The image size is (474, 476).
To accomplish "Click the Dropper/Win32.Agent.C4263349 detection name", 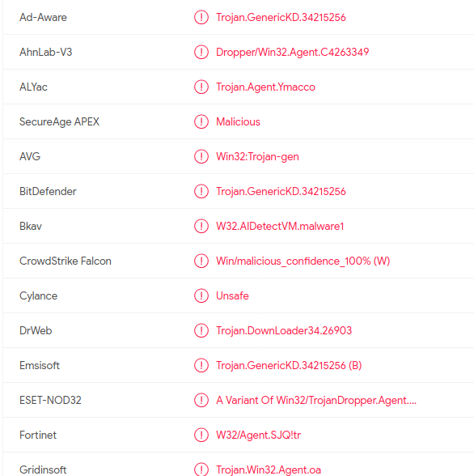I will 292,52.
